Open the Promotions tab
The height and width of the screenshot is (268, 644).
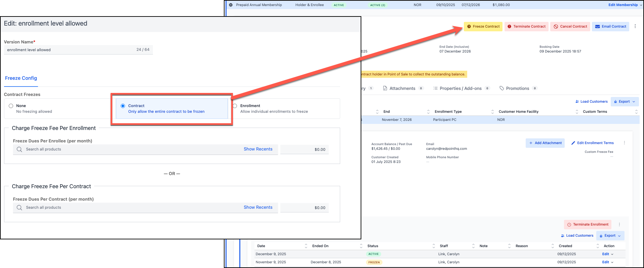tap(517, 89)
